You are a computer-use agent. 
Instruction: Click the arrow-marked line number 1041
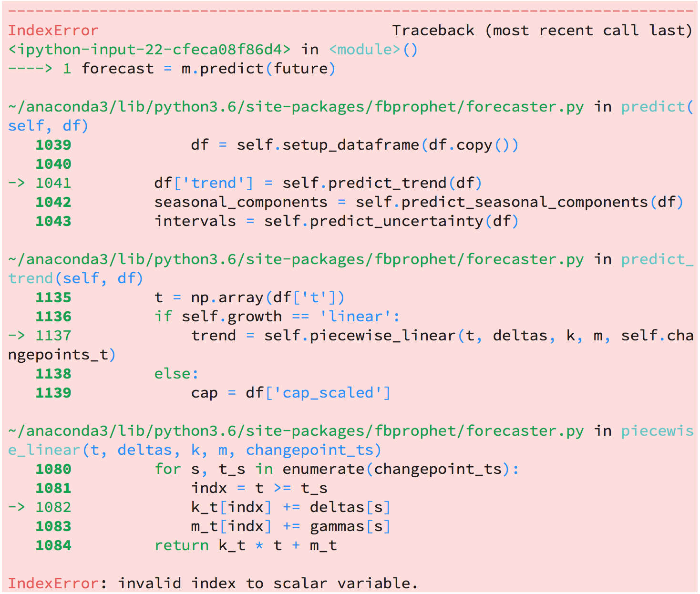pos(53,183)
